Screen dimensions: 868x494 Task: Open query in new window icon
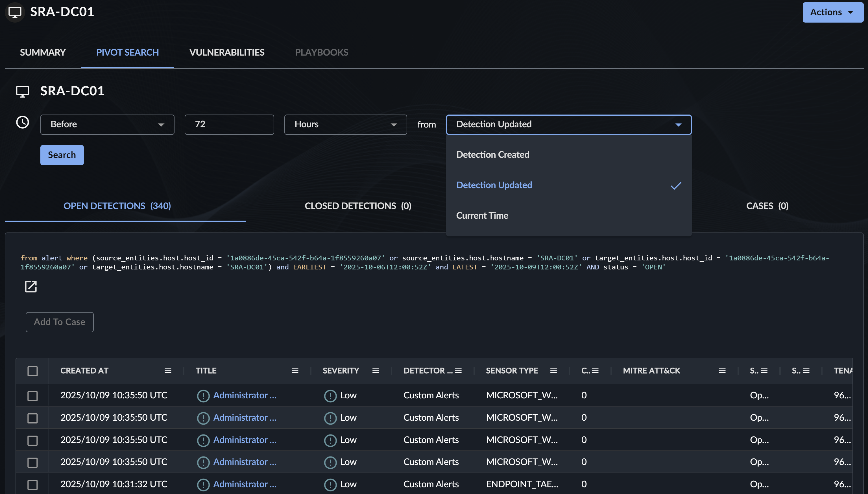pos(30,287)
